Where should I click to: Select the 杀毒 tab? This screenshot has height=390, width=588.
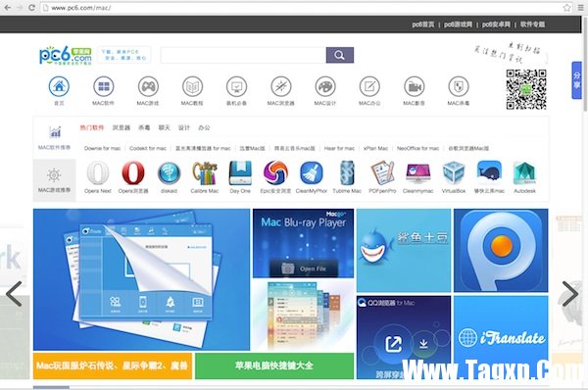pos(144,127)
